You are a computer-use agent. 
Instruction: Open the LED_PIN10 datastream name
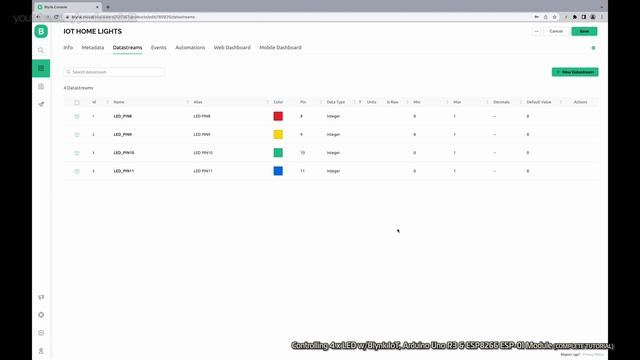tap(124, 153)
